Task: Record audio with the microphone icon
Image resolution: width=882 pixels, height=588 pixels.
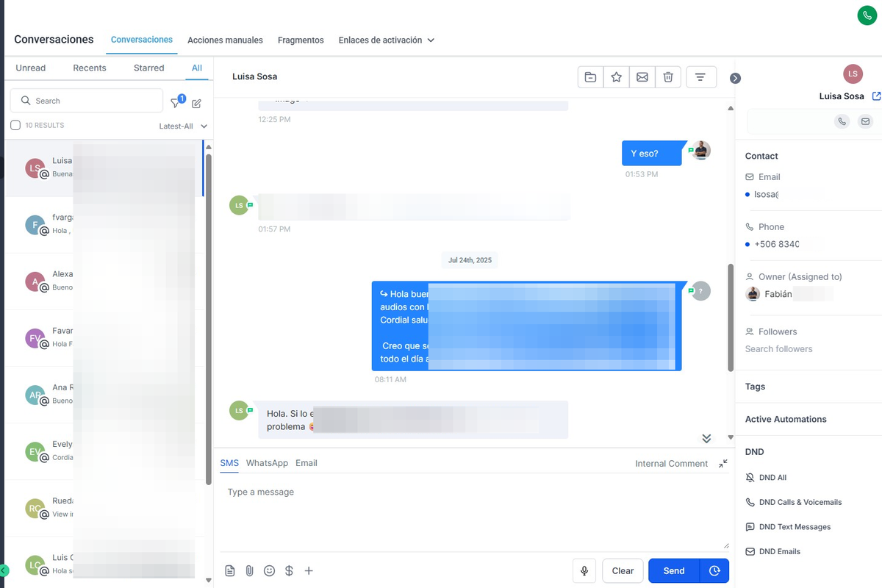Action: (x=584, y=570)
